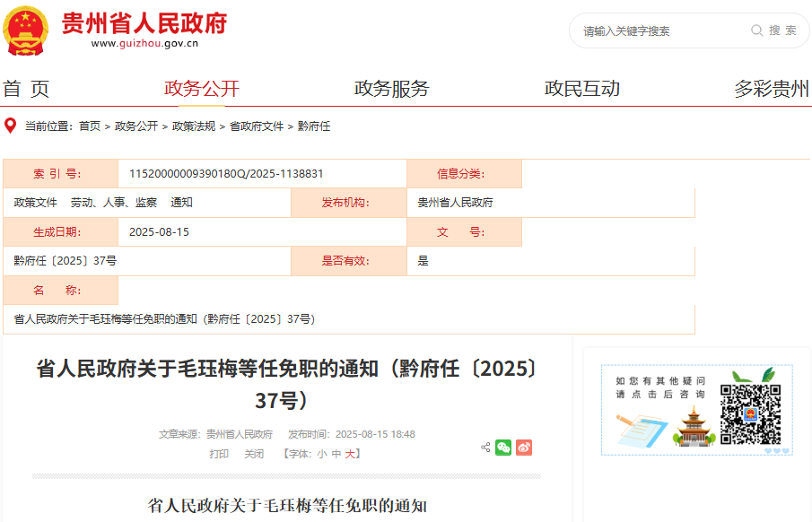Share article via red Weibo icon
Image resolution: width=812 pixels, height=522 pixels.
524,447
